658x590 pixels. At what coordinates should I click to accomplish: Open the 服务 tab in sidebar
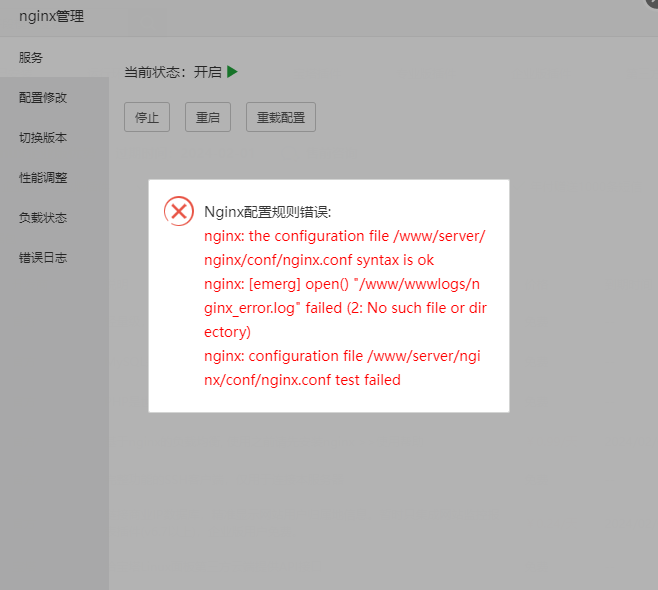click(x=54, y=57)
